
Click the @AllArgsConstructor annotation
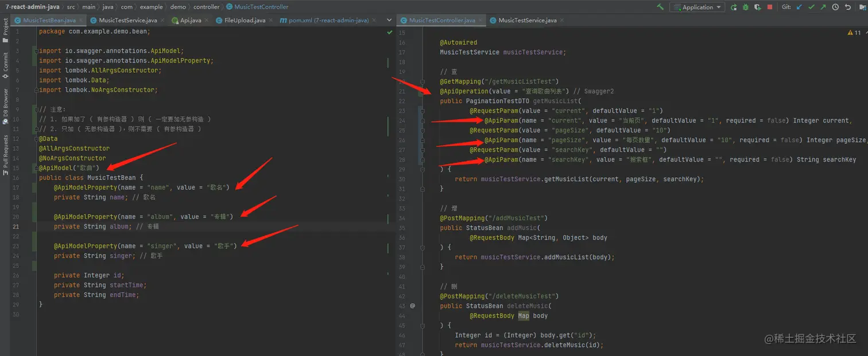point(74,148)
